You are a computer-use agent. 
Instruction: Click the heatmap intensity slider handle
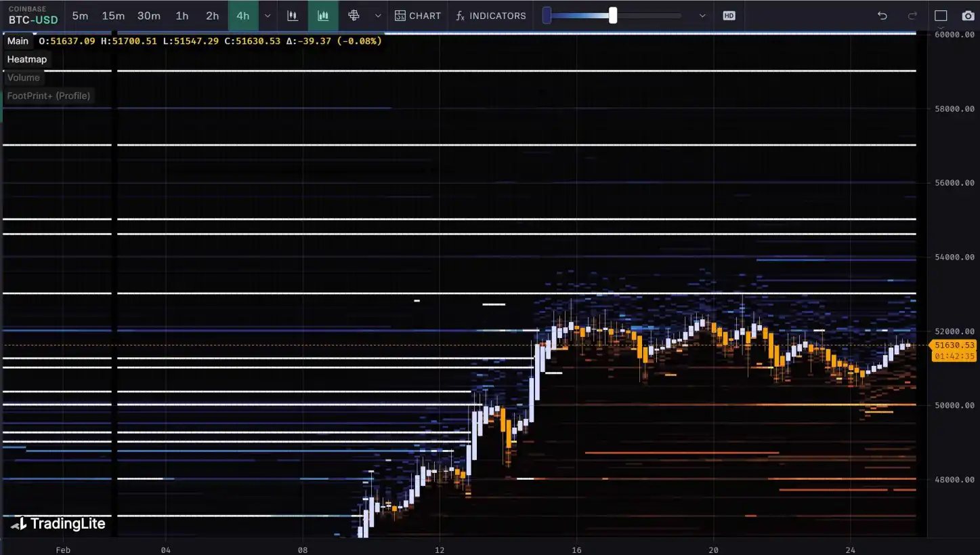(613, 16)
